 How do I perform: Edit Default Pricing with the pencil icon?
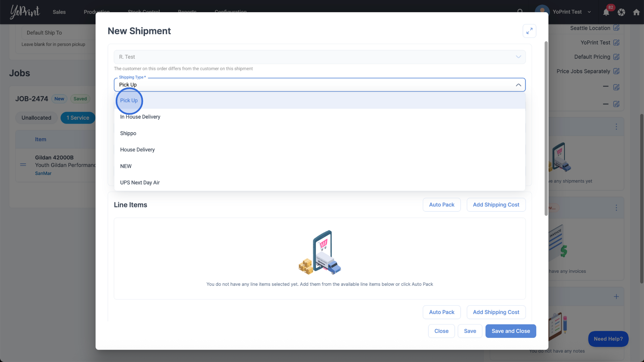coord(616,57)
